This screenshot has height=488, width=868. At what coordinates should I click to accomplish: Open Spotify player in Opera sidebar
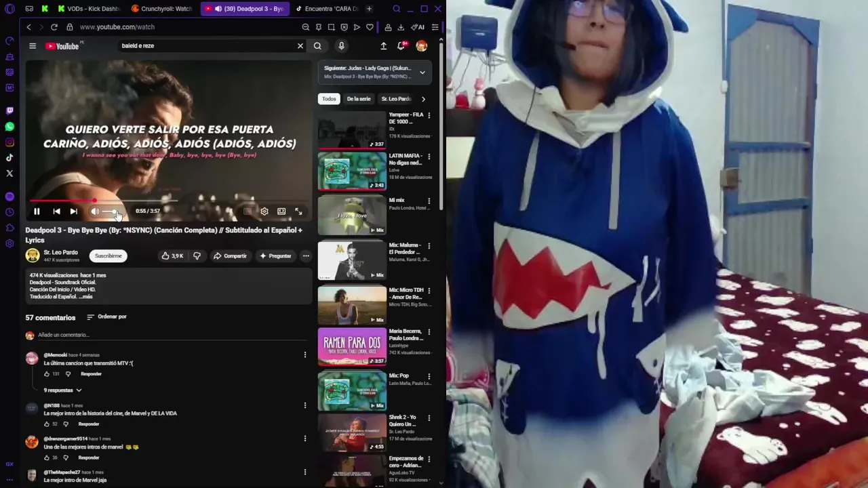pyautogui.click(x=9, y=197)
